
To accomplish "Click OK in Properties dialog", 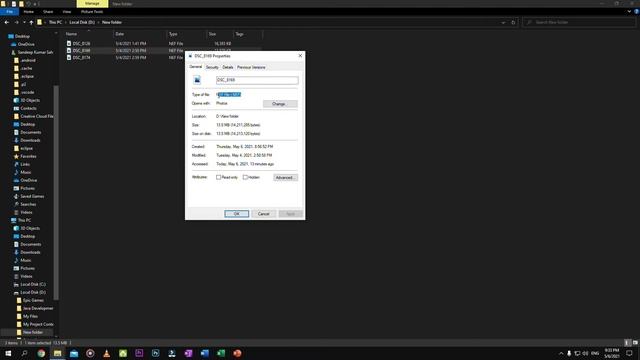I will pyautogui.click(x=236, y=214).
